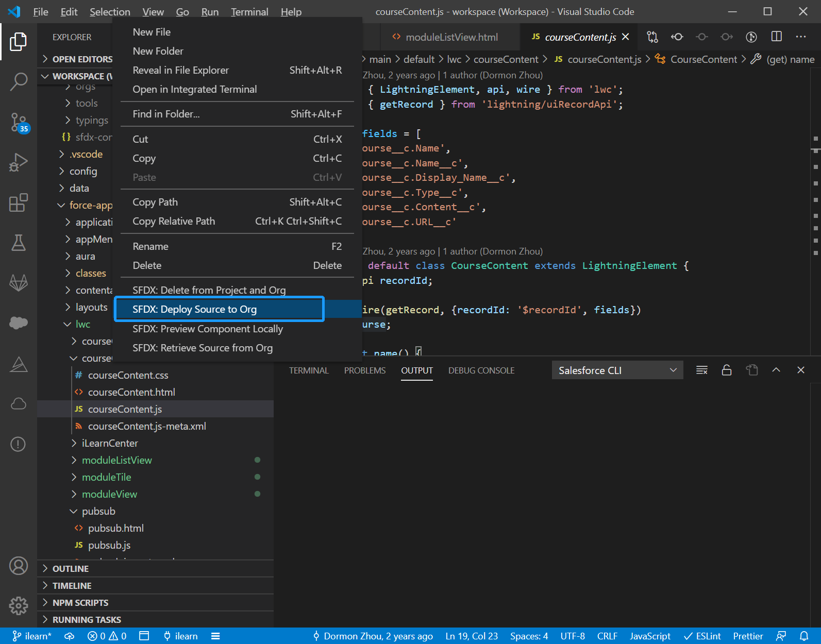821x644 pixels.
Task: Switch to the DEBUG CONSOLE tab
Action: click(481, 370)
